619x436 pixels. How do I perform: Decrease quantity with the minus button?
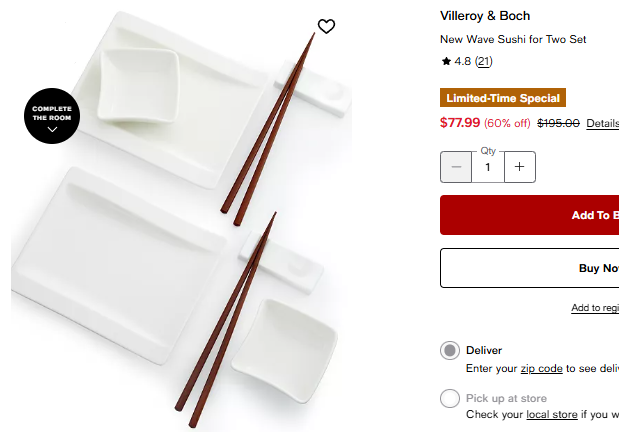click(456, 167)
